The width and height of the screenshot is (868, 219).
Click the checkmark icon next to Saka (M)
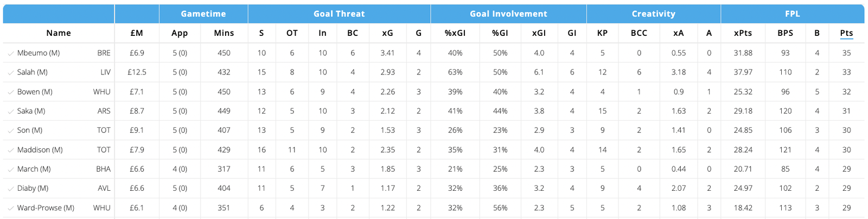[x=11, y=111]
